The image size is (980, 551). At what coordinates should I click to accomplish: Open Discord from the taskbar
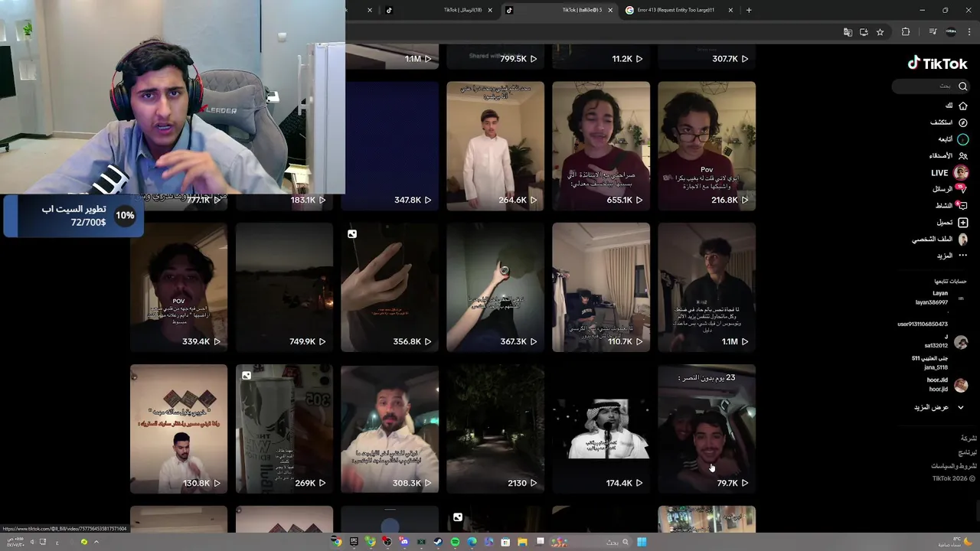coord(404,542)
